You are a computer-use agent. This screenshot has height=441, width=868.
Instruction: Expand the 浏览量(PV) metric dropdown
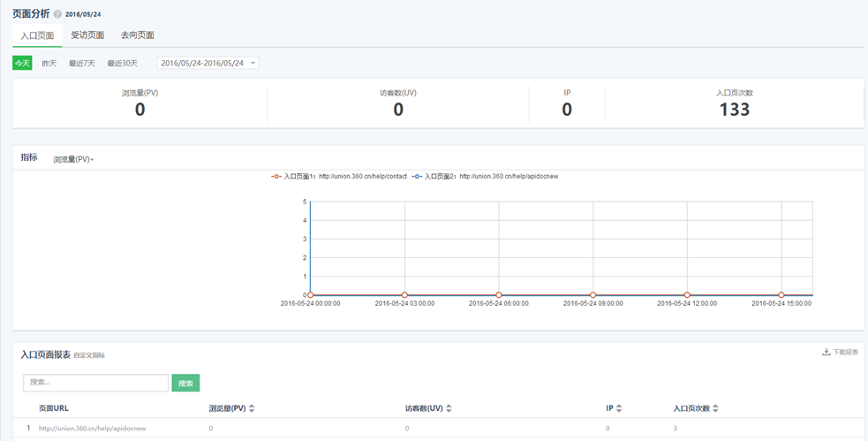73,160
